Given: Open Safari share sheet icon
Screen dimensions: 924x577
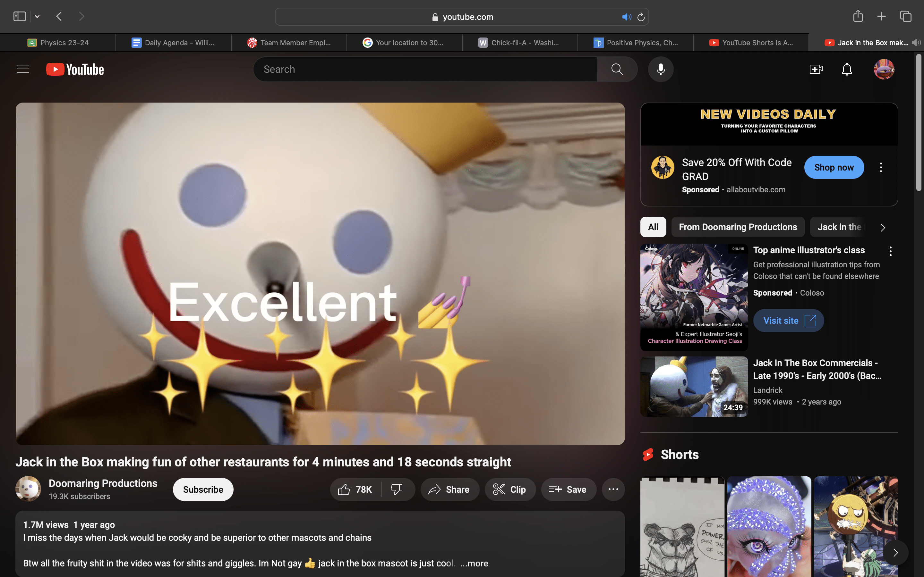Looking at the screenshot, I should click(858, 16).
